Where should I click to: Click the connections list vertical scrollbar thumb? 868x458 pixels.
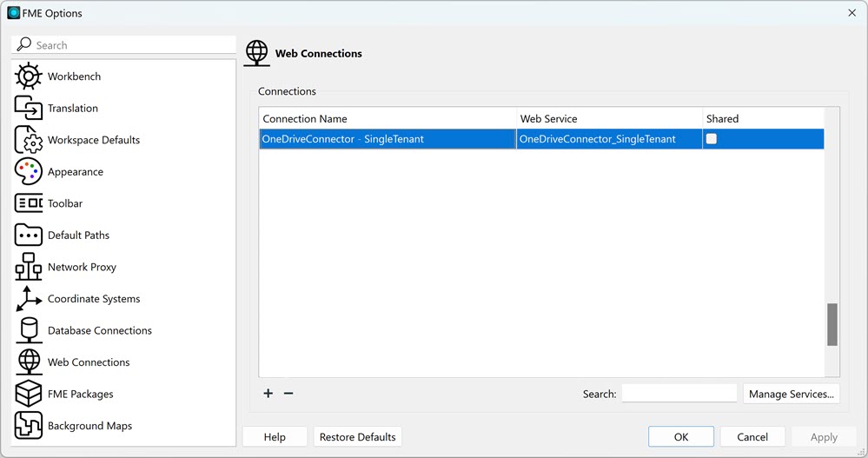click(832, 324)
